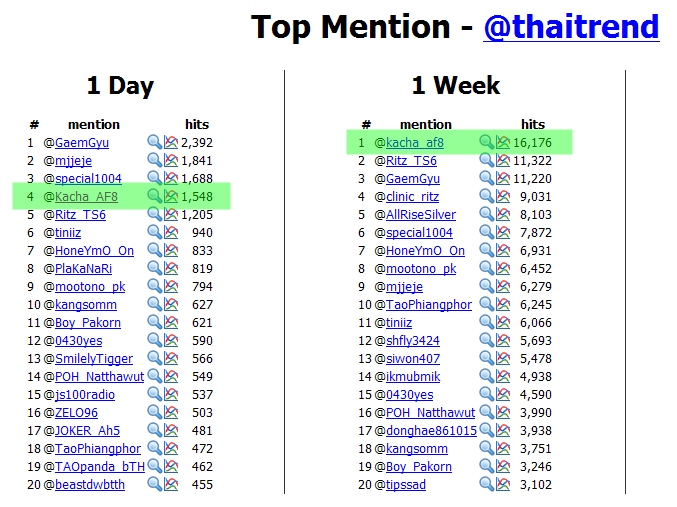The height and width of the screenshot is (507, 677).
Task: Open the Kacha_AF8 highlighted link in 1 Day
Action: point(86,196)
